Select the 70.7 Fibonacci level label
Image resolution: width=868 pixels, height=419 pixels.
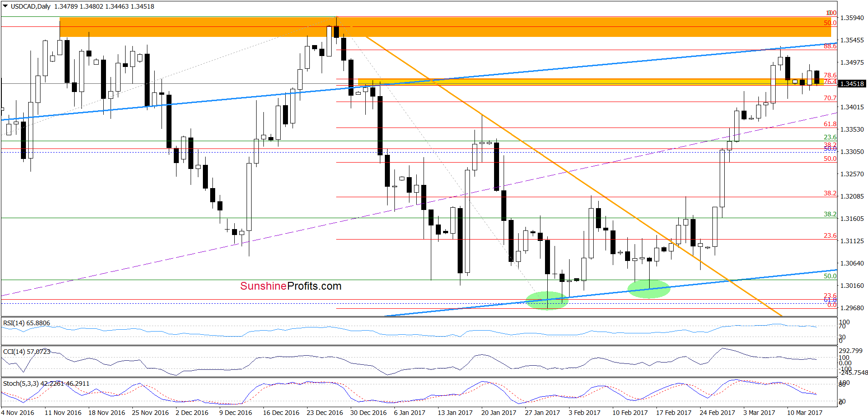click(x=830, y=98)
